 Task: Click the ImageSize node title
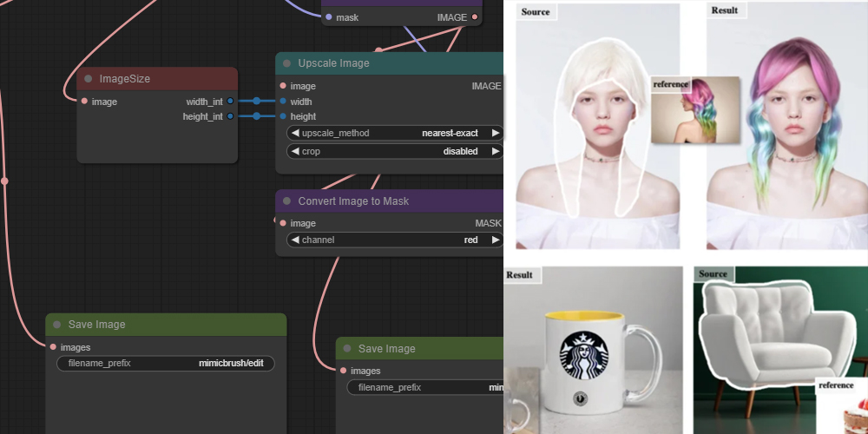click(124, 79)
